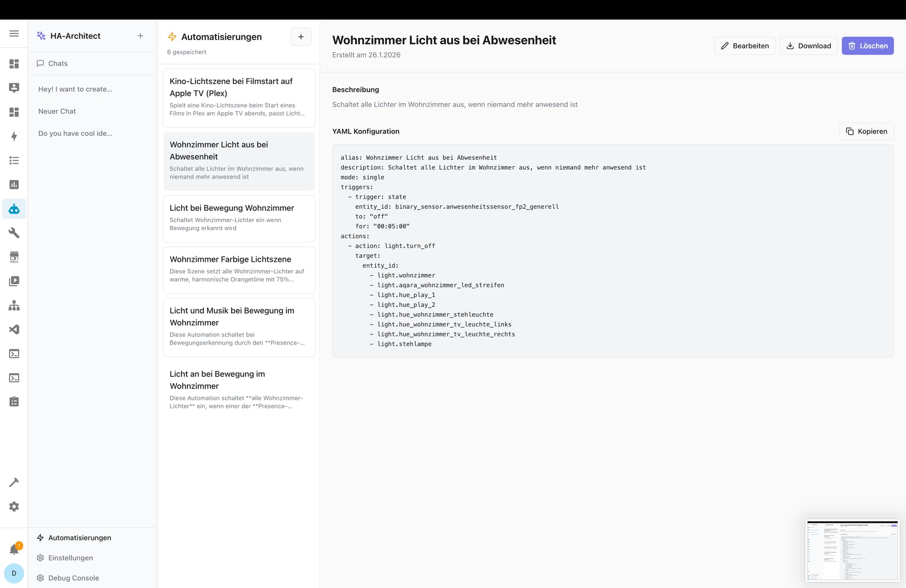Open the 'Neuer Chat' conversation
Image resolution: width=906 pixels, height=588 pixels.
tap(57, 111)
